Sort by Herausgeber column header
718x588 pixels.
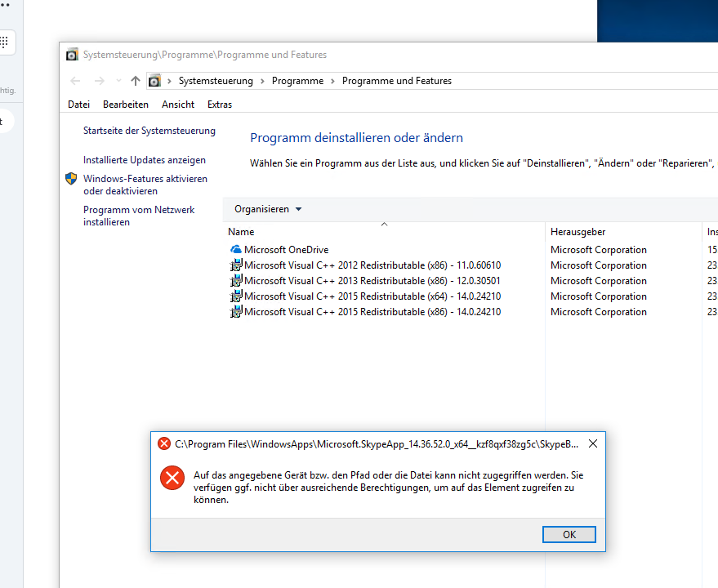pyautogui.click(x=578, y=232)
